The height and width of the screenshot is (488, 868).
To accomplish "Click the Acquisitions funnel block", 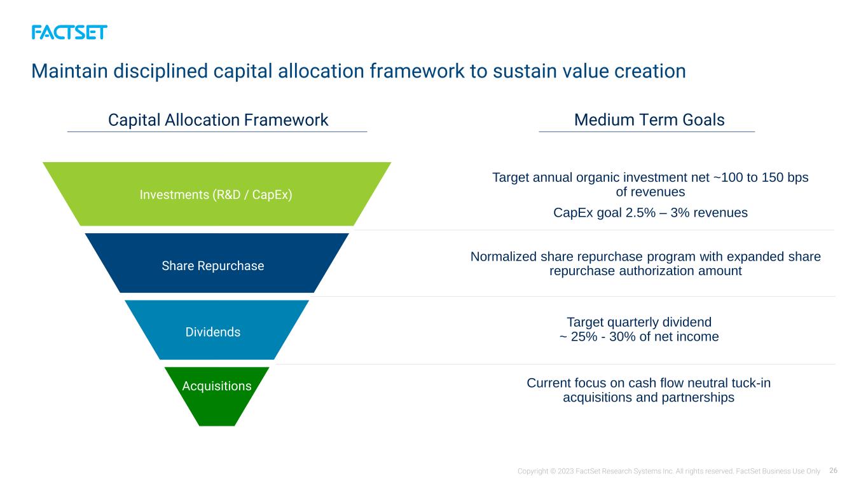I will (216, 396).
